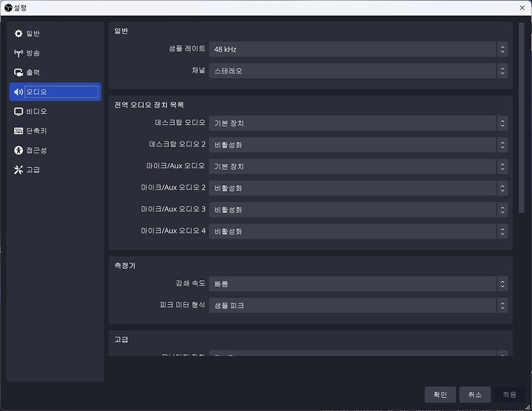Open the 데스크탑 오디오 2 dropdown

click(x=358, y=145)
